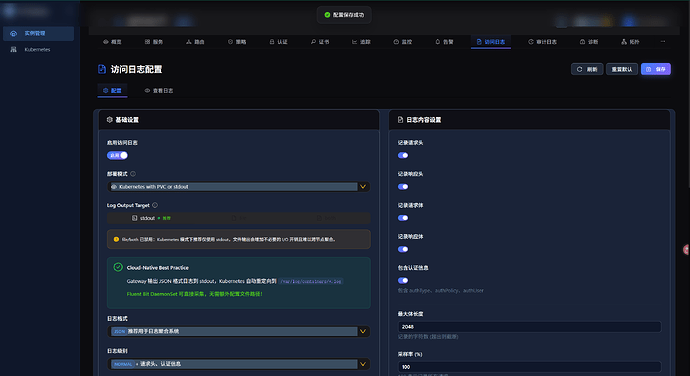Viewport: 690px width, 376px height.
Task: Click the 部署模式 info help icon
Action: [133, 174]
